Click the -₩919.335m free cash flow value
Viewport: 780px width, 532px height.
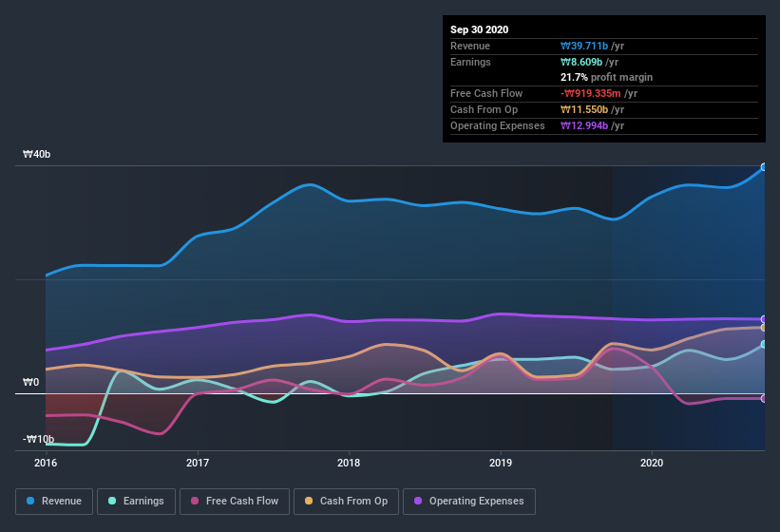tap(591, 93)
